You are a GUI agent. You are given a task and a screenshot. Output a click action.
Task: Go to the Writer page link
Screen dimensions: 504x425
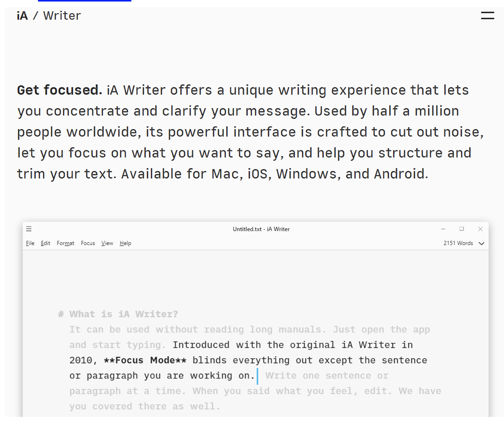click(62, 16)
